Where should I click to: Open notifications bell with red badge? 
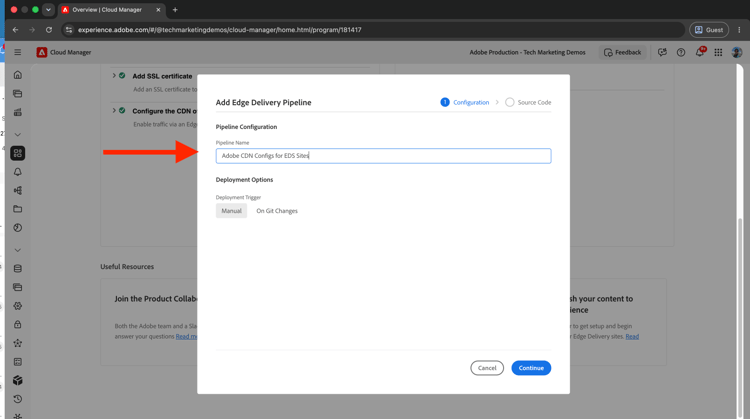(700, 52)
